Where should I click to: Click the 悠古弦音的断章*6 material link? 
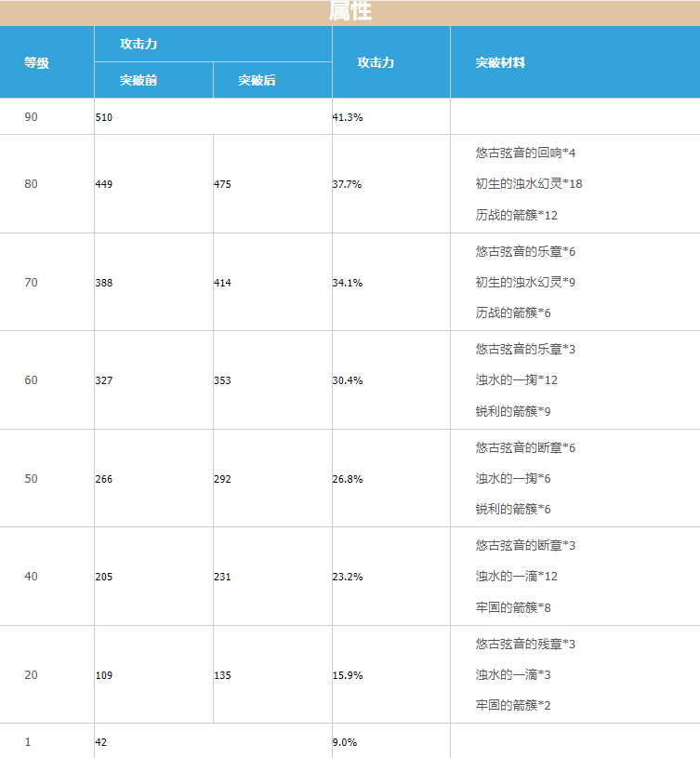point(525,447)
